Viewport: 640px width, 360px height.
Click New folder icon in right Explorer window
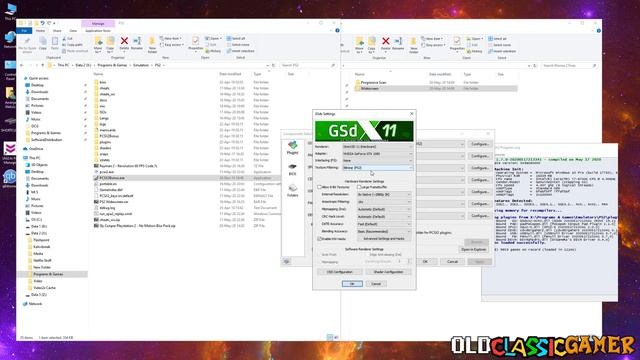click(x=413, y=45)
